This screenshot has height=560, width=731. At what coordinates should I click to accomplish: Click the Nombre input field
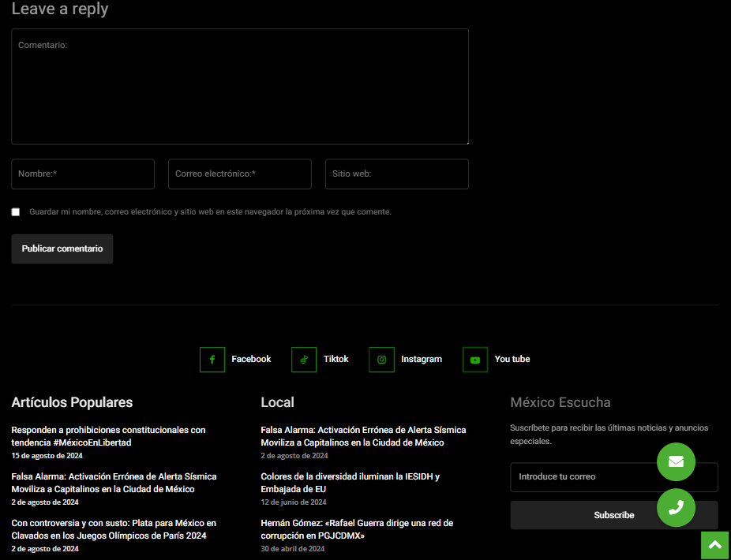[83, 174]
